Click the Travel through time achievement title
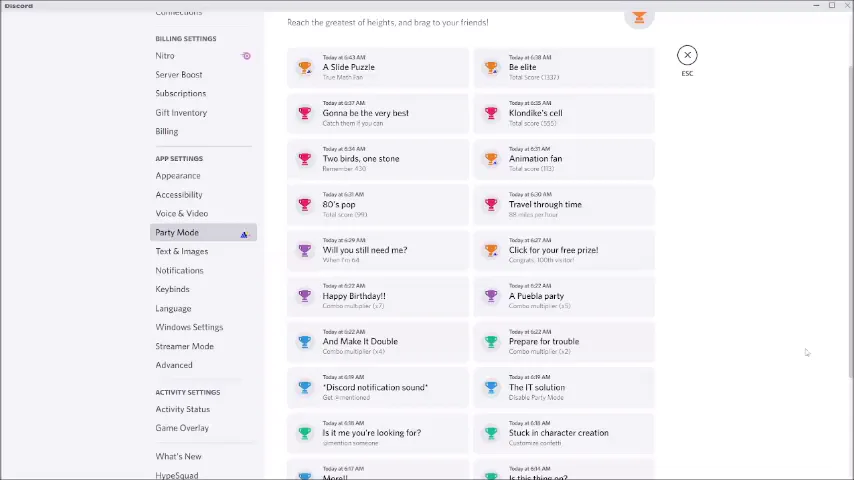Image resolution: width=854 pixels, height=480 pixels. (545, 204)
